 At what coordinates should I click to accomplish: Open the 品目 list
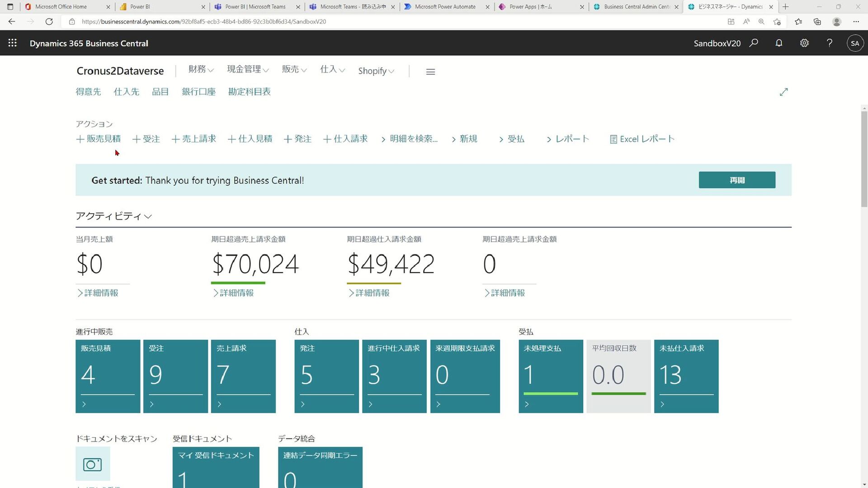click(x=160, y=92)
